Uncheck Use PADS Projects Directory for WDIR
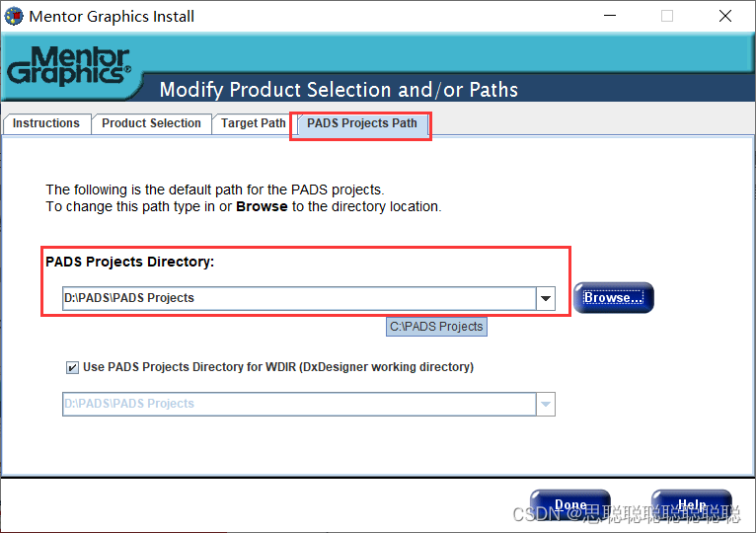This screenshot has width=756, height=533. click(72, 367)
